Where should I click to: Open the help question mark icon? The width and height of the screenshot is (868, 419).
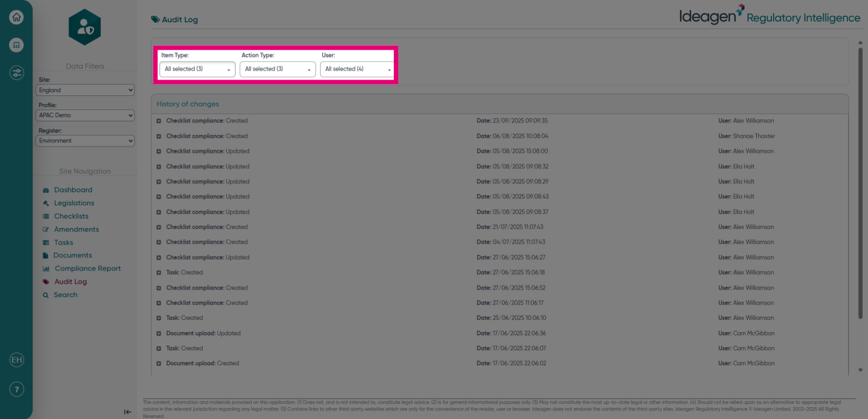pyautogui.click(x=17, y=389)
